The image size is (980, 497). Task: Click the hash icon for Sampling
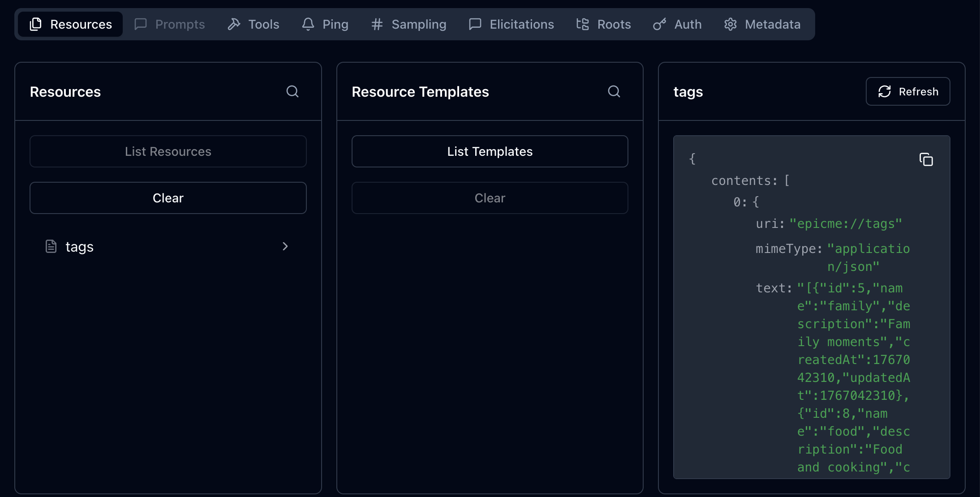point(377,24)
